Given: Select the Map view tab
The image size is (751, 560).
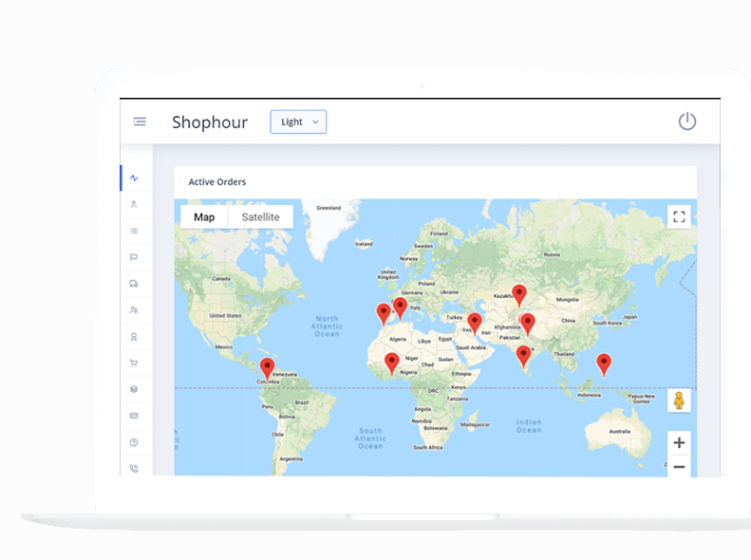Looking at the screenshot, I should tap(204, 217).
